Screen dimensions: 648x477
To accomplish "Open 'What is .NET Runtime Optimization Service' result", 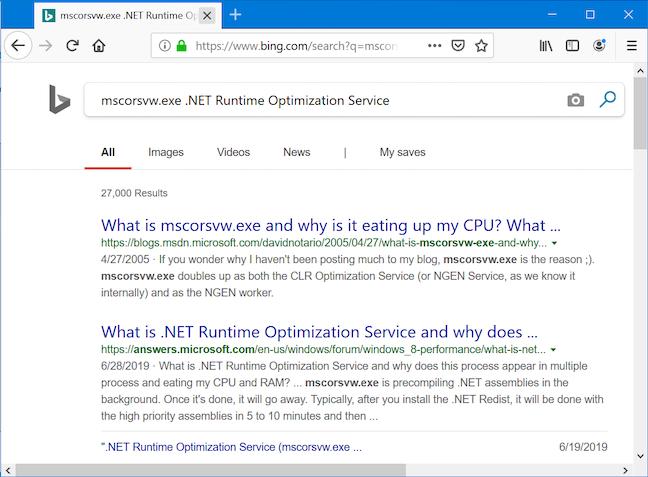I will click(x=319, y=332).
